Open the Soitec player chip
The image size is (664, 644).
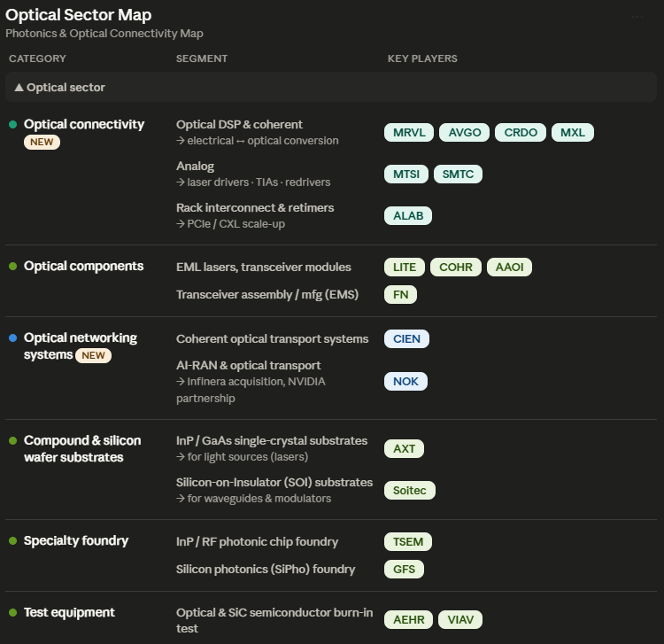point(410,490)
